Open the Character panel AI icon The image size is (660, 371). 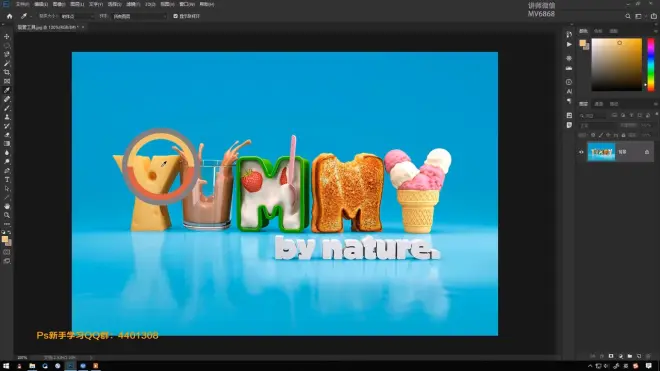[x=569, y=91]
